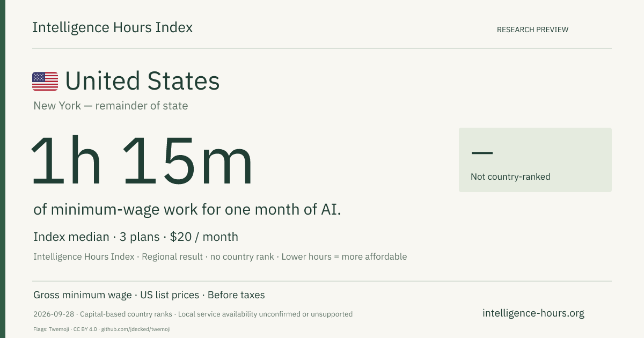Select the New York remainder of state subtitle
The width and height of the screenshot is (644, 338).
click(111, 106)
